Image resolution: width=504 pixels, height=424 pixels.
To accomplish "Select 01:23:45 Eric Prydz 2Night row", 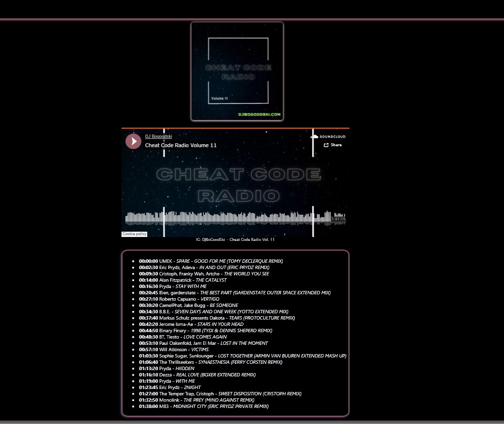I will pos(170,388).
